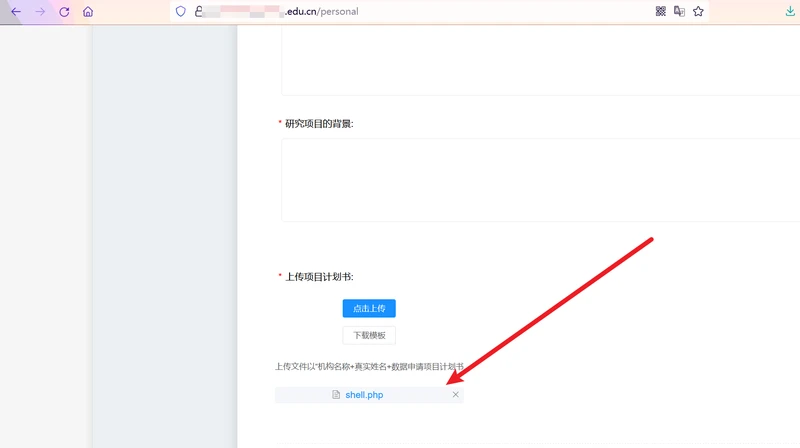Show site security lock info
This screenshot has width=800, height=448.
(x=198, y=11)
